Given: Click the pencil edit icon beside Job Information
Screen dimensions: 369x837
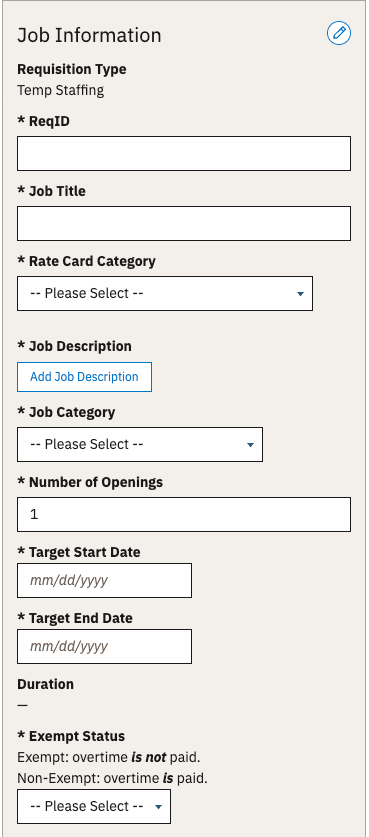Looking at the screenshot, I should (x=339, y=34).
